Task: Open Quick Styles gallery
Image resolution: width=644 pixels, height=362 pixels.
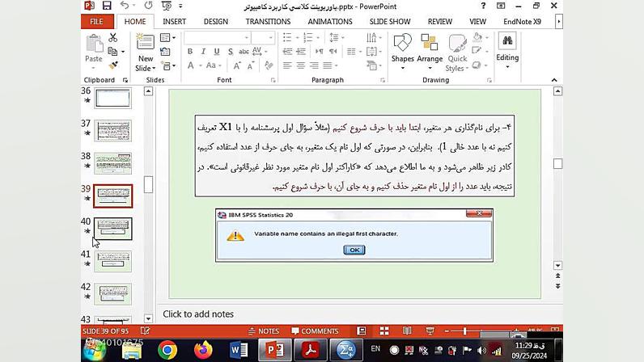Action: coord(457,53)
